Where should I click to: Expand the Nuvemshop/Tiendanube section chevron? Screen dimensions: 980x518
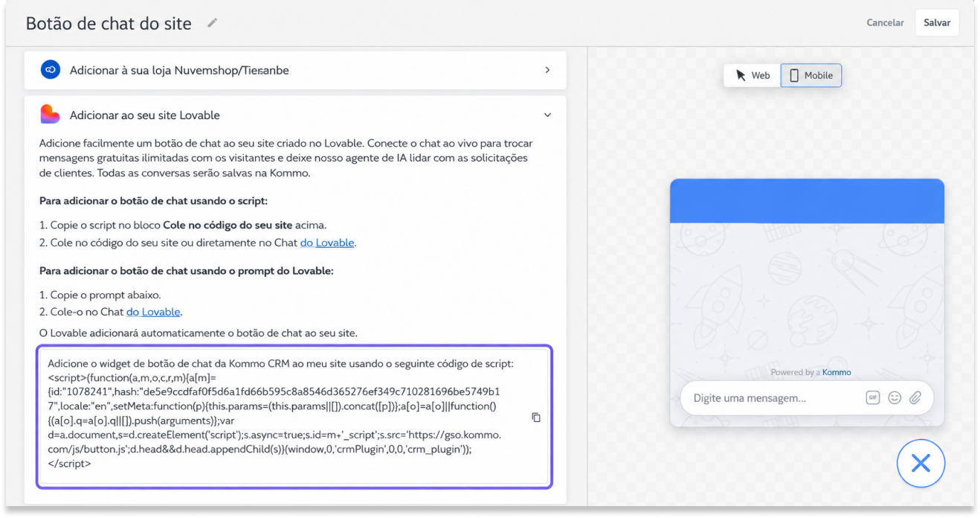[547, 70]
